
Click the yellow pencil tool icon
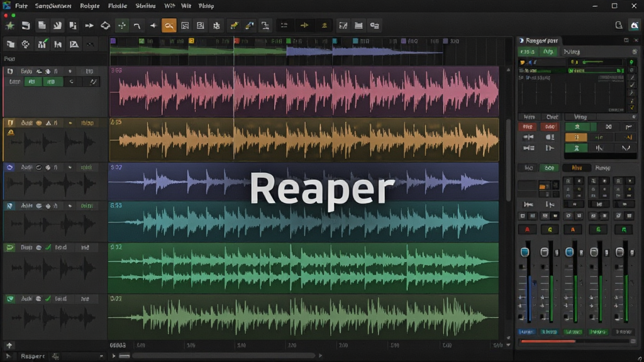(234, 25)
